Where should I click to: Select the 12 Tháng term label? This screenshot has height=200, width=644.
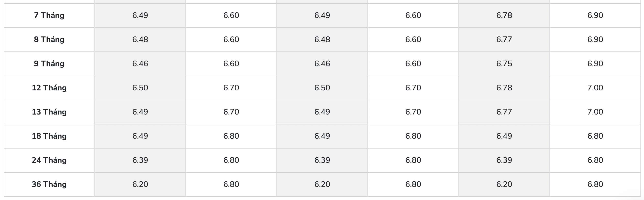pyautogui.click(x=49, y=88)
